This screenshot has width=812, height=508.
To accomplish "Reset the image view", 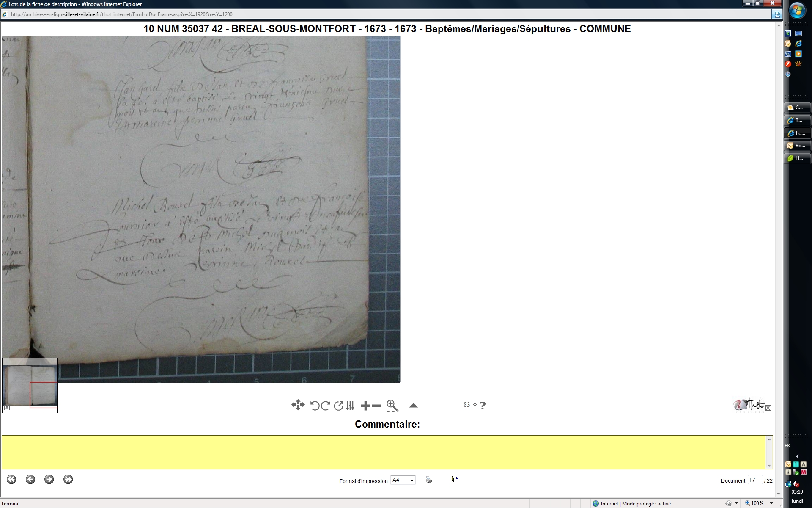I will point(338,406).
